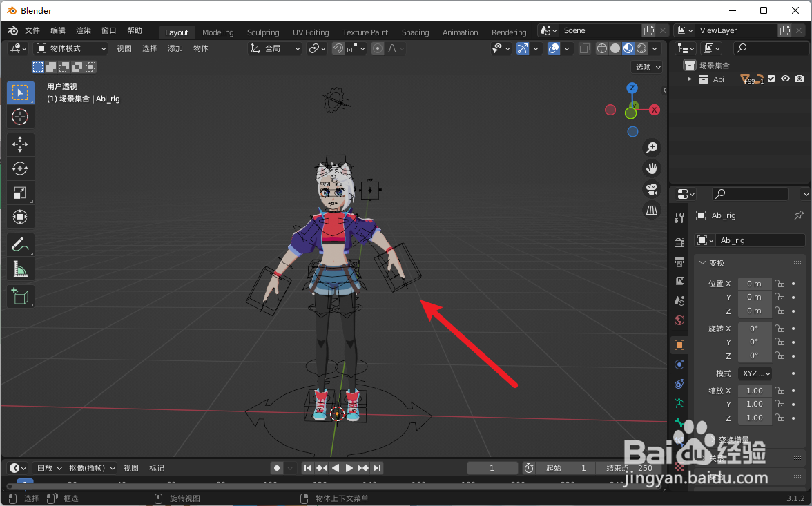Select the Add Cube tool
Image resolution: width=812 pixels, height=506 pixels.
(x=20, y=296)
